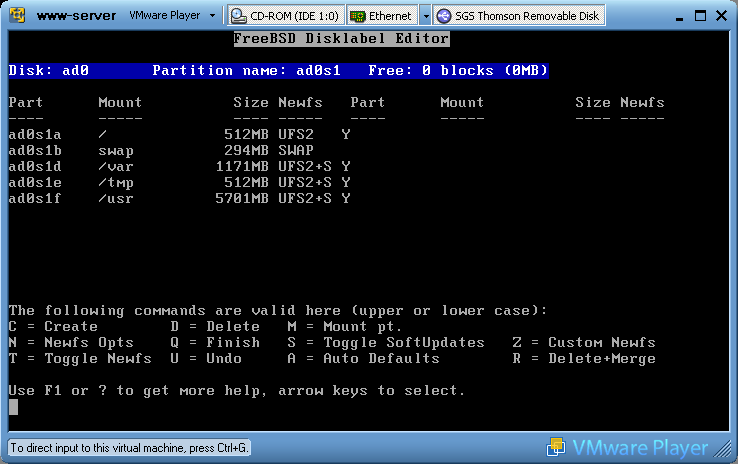Screen dimensions: 738x464
Task: Click 'M = Mount pt.' command text
Action: 345,327
